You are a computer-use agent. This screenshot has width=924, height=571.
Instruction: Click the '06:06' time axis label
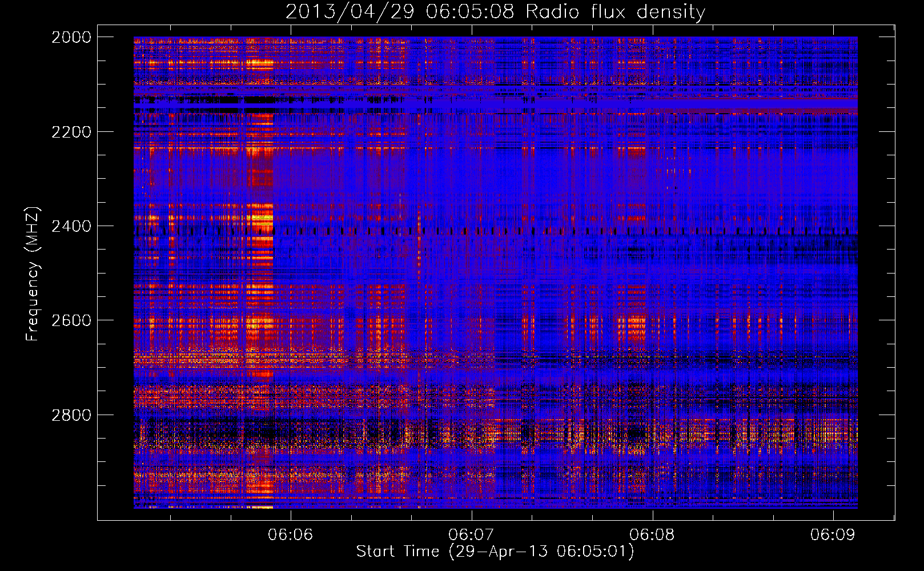point(291,535)
